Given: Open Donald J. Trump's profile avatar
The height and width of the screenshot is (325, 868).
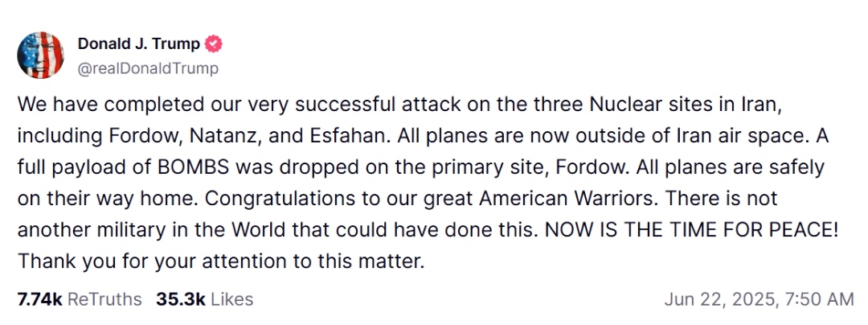Looking at the screenshot, I should point(40,55).
